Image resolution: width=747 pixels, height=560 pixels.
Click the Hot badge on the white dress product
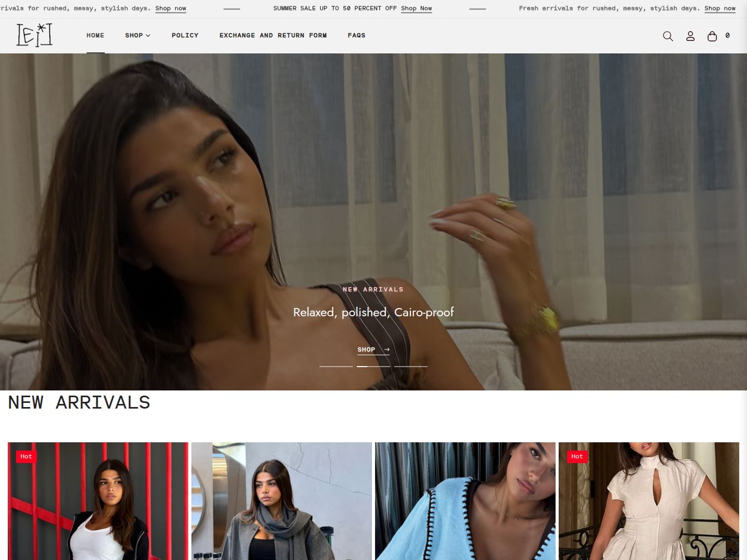tap(577, 456)
